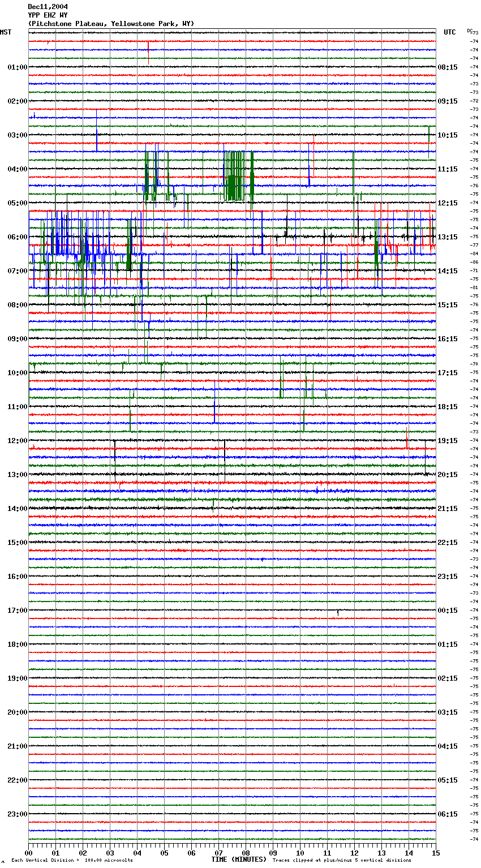
Task: Select the 21:00 MST time label
Action: point(18,746)
